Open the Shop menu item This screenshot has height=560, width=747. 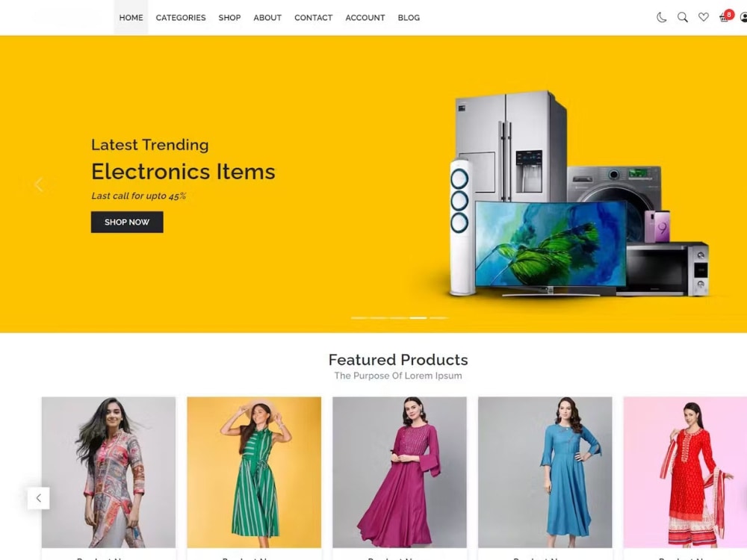229,18
